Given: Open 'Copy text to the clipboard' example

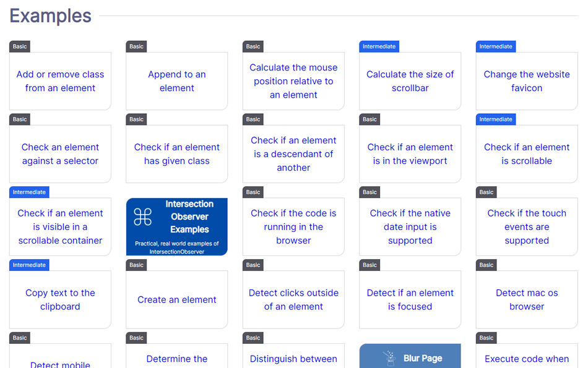Looking at the screenshot, I should pos(60,299).
